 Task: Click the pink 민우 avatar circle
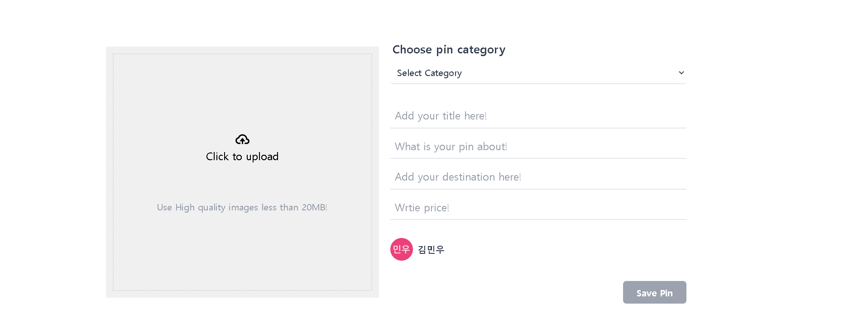click(x=401, y=249)
